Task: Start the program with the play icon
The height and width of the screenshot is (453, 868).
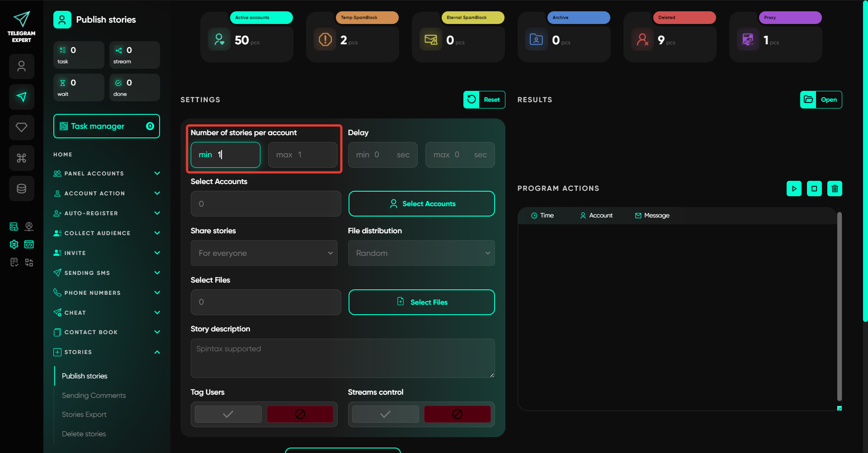Action: point(794,189)
